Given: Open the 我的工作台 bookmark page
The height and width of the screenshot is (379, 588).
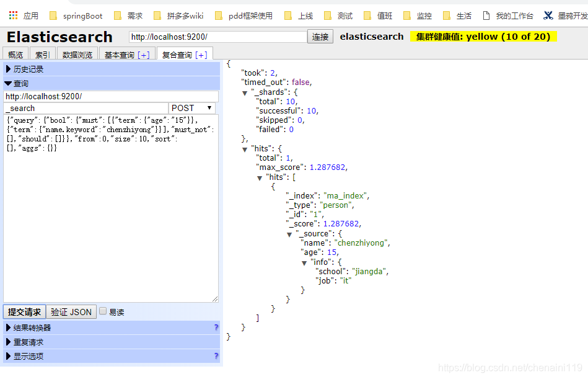Looking at the screenshot, I should (508, 16).
